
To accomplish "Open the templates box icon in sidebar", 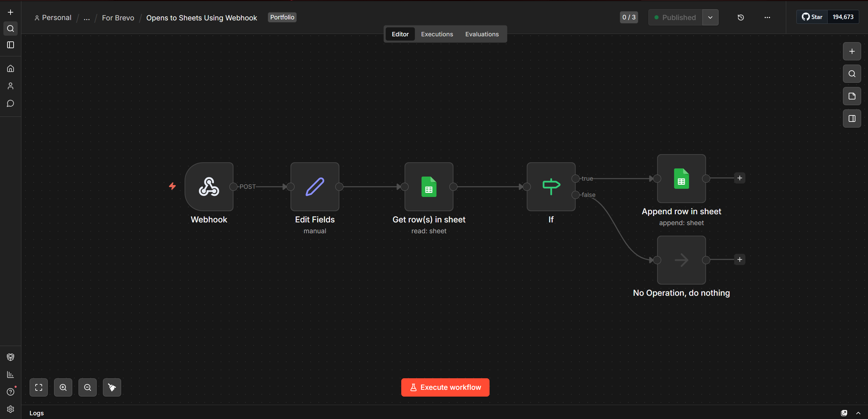I will [11, 357].
